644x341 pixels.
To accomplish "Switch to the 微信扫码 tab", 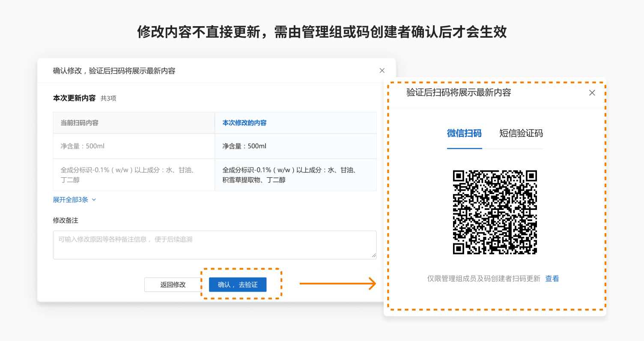I will coord(464,133).
